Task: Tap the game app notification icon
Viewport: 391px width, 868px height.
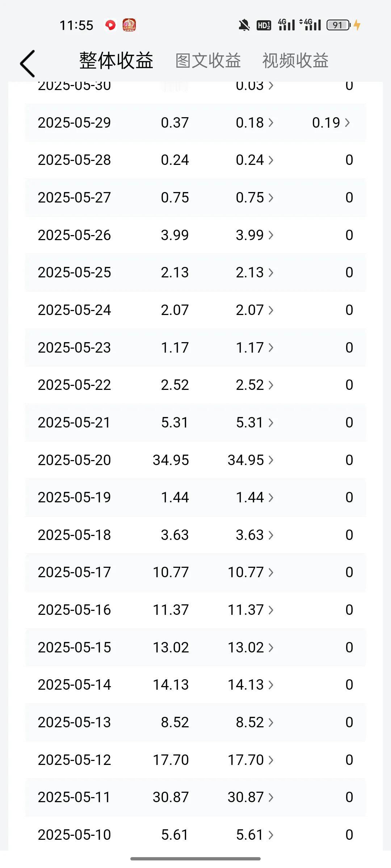Action: [129, 25]
